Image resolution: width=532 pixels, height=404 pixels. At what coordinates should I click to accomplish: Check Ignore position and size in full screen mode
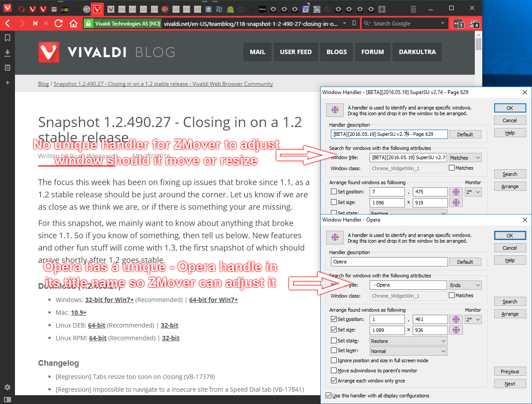tap(334, 360)
